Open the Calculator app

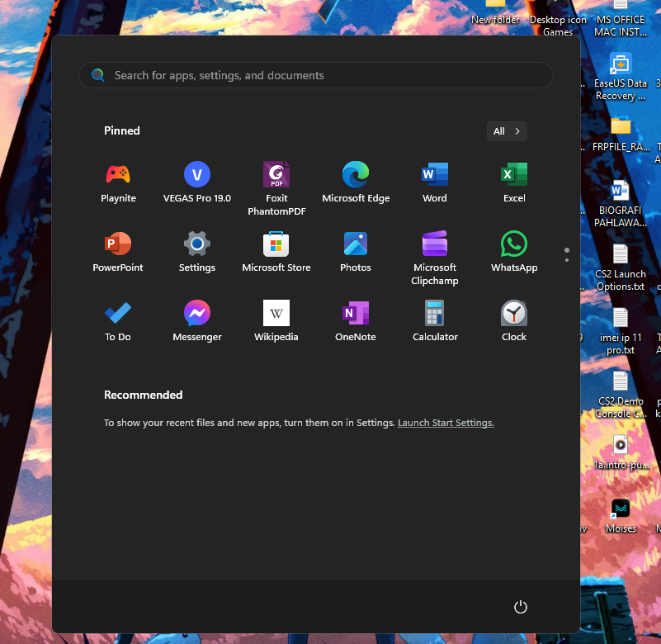(435, 321)
